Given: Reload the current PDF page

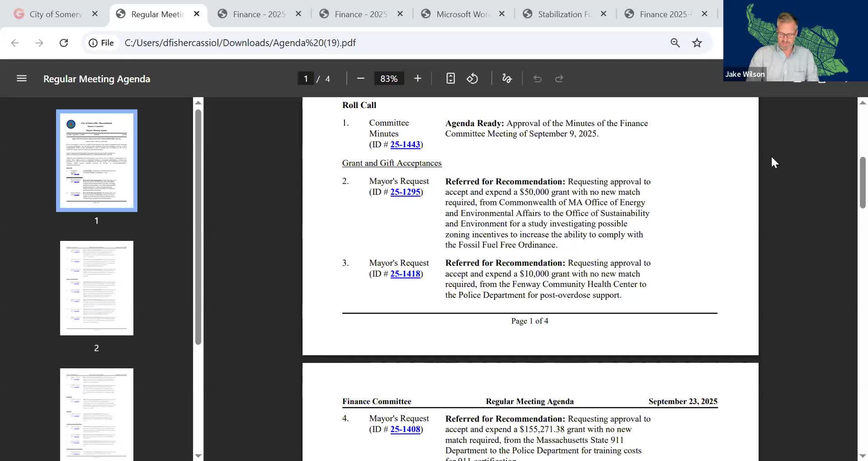Looking at the screenshot, I should tap(64, 43).
